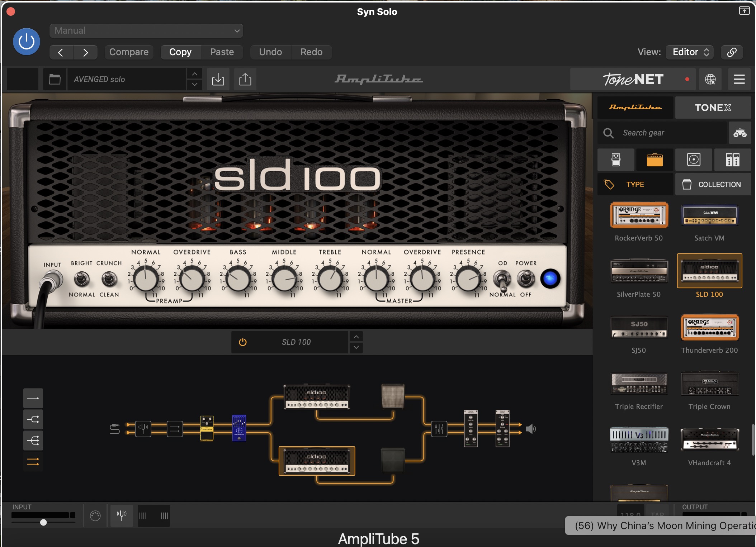The height and width of the screenshot is (547, 756).
Task: Click the Undo button
Action: [270, 52]
